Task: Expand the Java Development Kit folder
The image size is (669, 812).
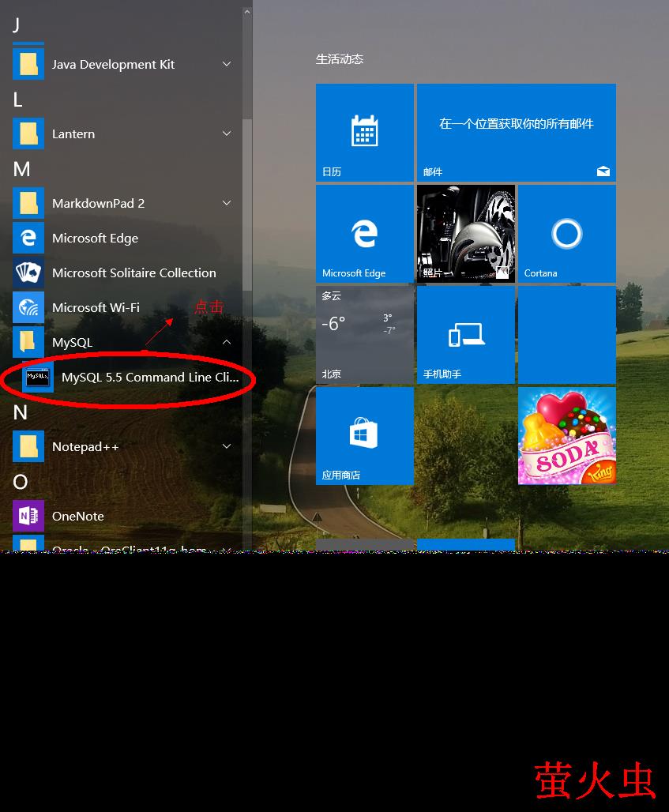Action: 227,65
